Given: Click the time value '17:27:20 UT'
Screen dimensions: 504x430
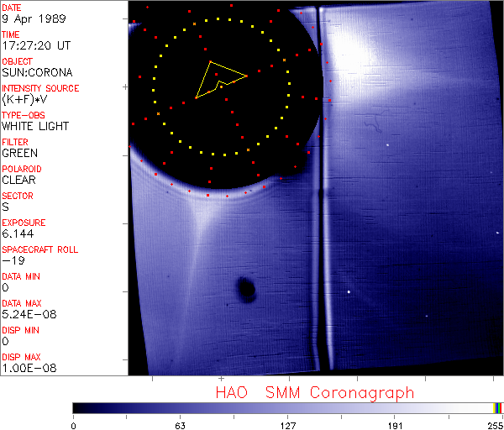Looking at the screenshot, I should pyautogui.click(x=35, y=45).
